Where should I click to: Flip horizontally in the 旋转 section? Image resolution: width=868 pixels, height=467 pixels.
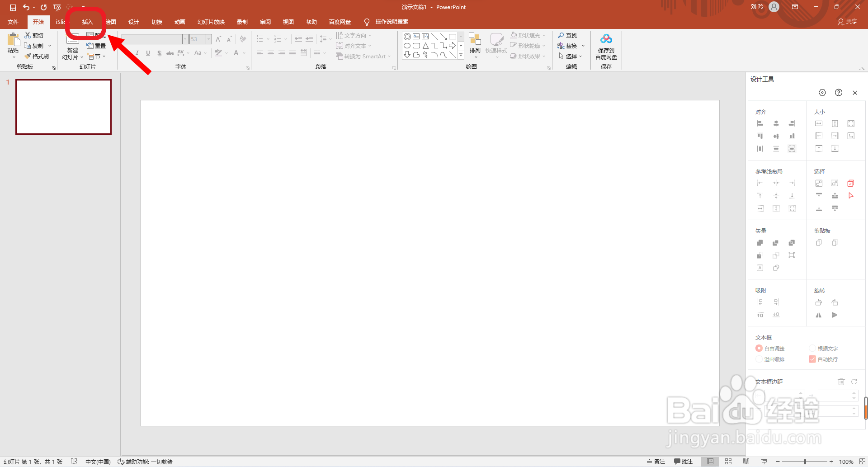819,315
